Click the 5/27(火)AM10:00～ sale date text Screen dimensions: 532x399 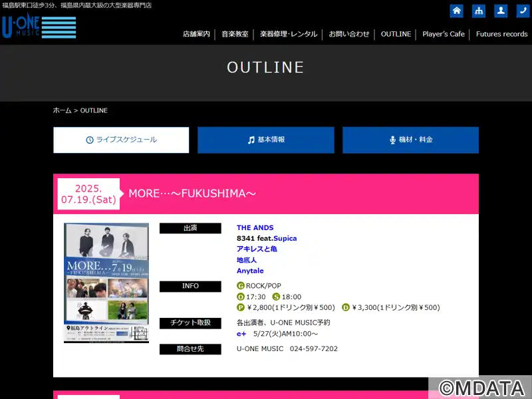tap(286, 334)
